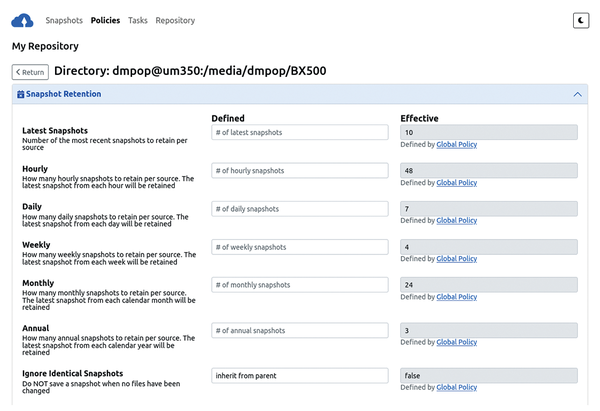Open the Repository tab
Viewport: 600px width, 411px height.
(175, 20)
